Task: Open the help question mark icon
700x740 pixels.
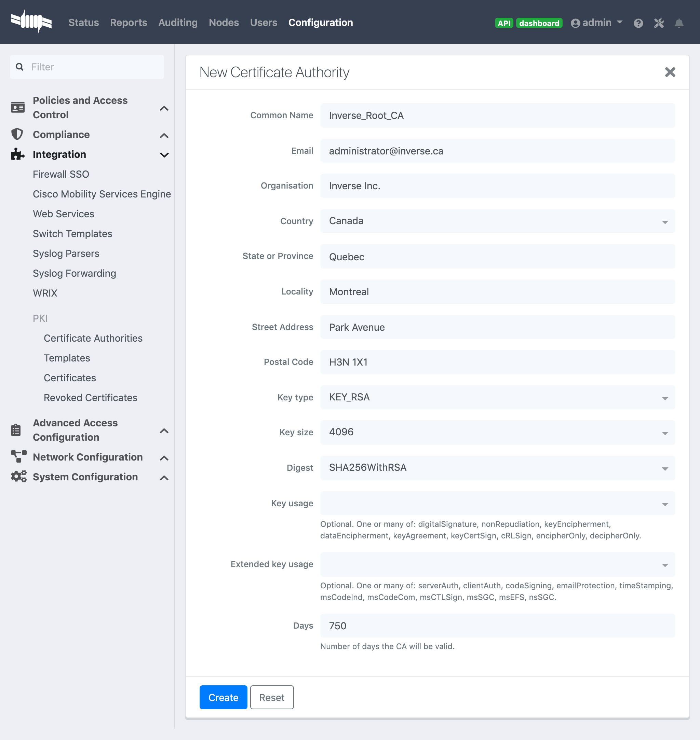Action: coord(638,23)
